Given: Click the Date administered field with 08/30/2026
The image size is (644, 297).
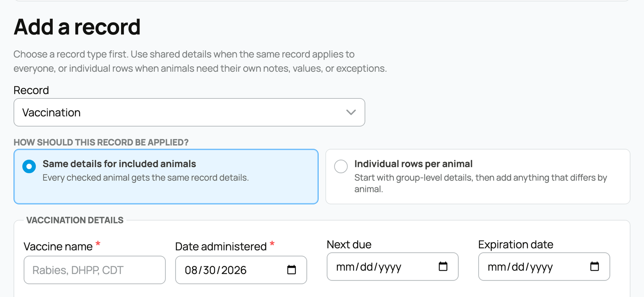Looking at the screenshot, I should tap(241, 270).
